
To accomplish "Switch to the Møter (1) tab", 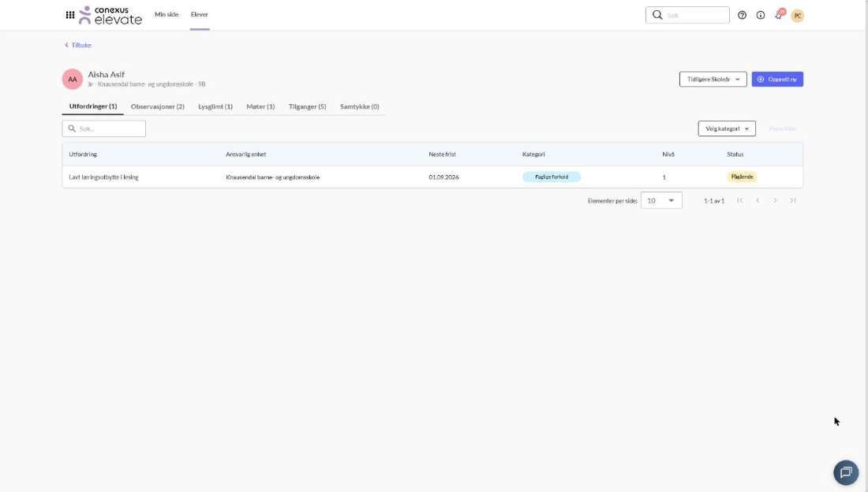I will tap(260, 106).
